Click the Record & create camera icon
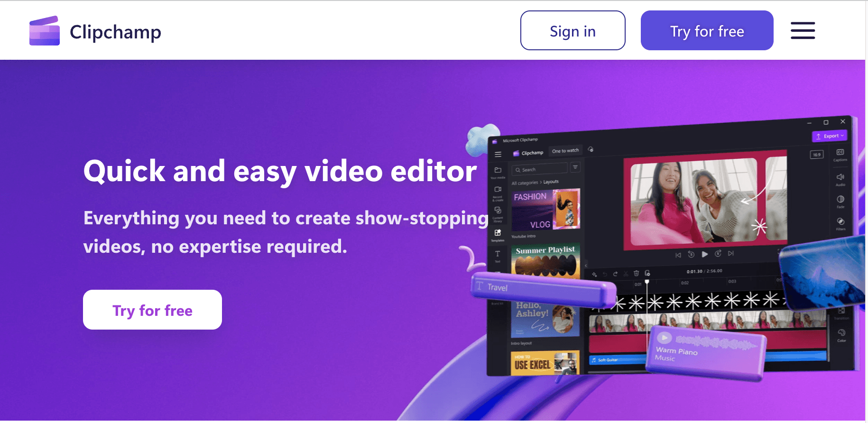The image size is (868, 423). tap(498, 190)
